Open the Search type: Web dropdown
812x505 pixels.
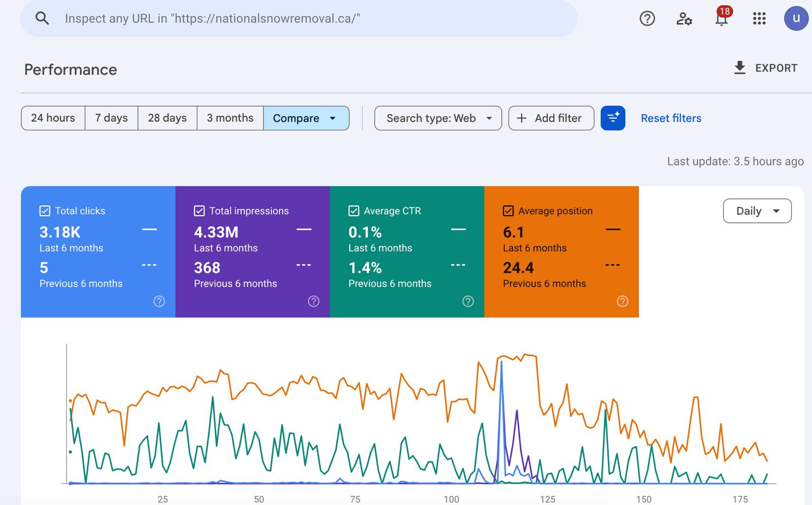[438, 118]
